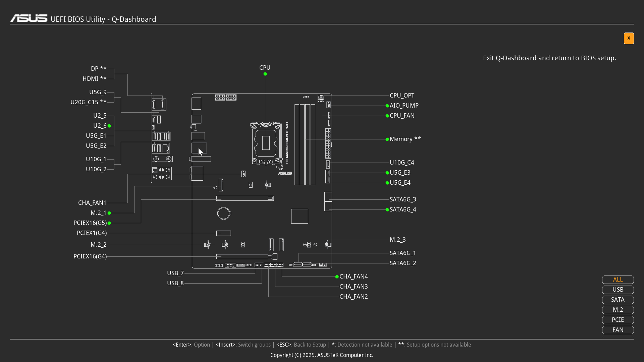This screenshot has width=644, height=362.
Task: Click the SATA6G_4 port label
Action: 402,209
